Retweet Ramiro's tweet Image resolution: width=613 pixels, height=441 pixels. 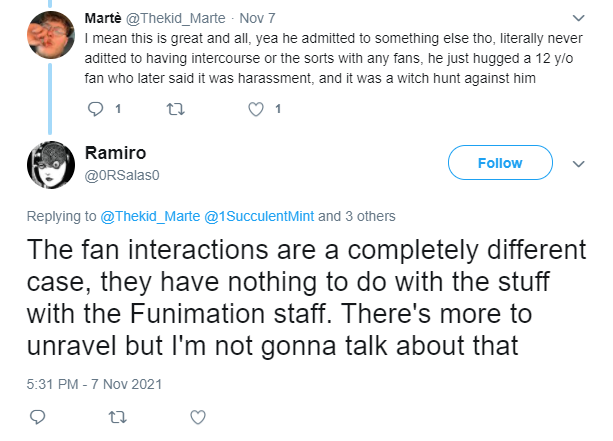[x=117, y=418]
